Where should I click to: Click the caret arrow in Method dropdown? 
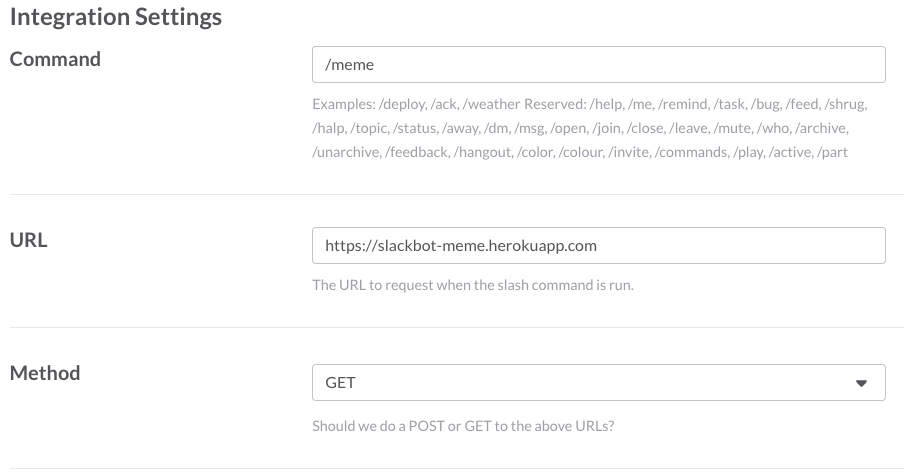click(861, 383)
